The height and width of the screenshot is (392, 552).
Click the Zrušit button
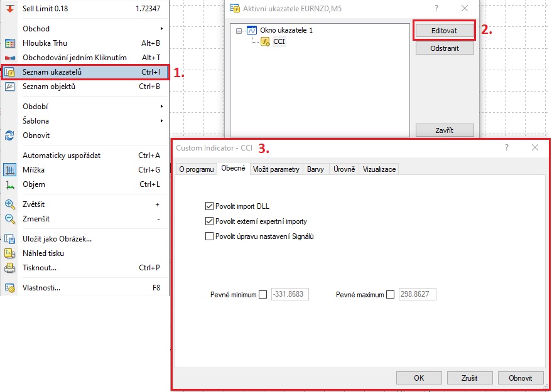pos(469,378)
